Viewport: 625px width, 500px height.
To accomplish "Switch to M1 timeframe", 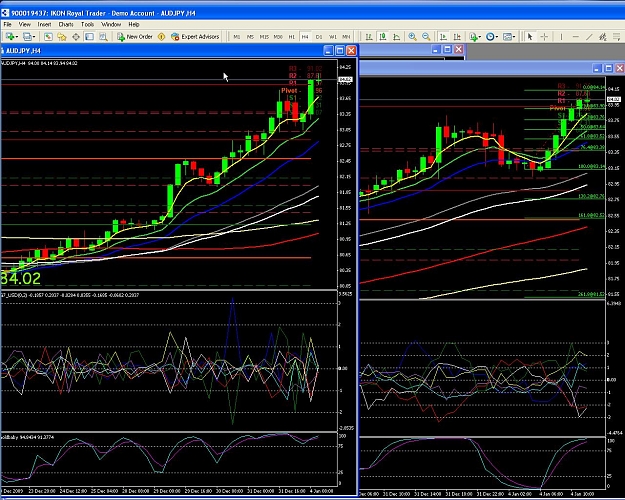I will click(x=237, y=37).
